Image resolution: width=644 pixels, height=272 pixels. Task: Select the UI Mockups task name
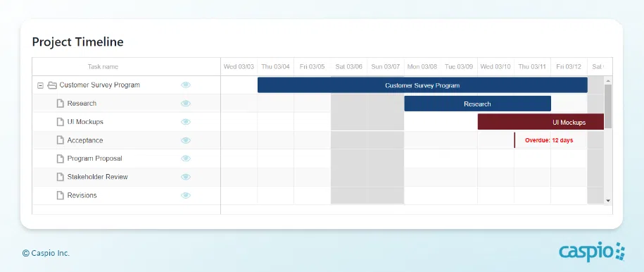tap(85, 122)
